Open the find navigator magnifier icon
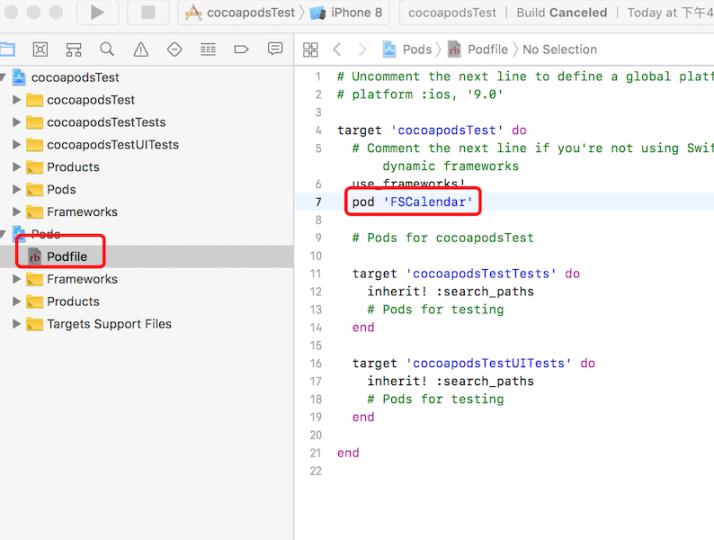 pos(106,49)
